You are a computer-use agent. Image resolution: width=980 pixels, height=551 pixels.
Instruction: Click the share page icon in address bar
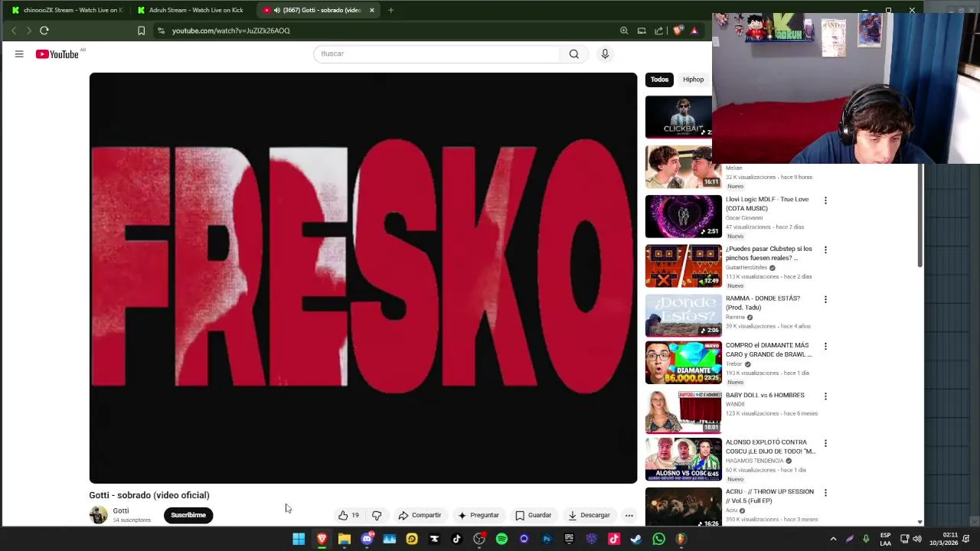(658, 31)
